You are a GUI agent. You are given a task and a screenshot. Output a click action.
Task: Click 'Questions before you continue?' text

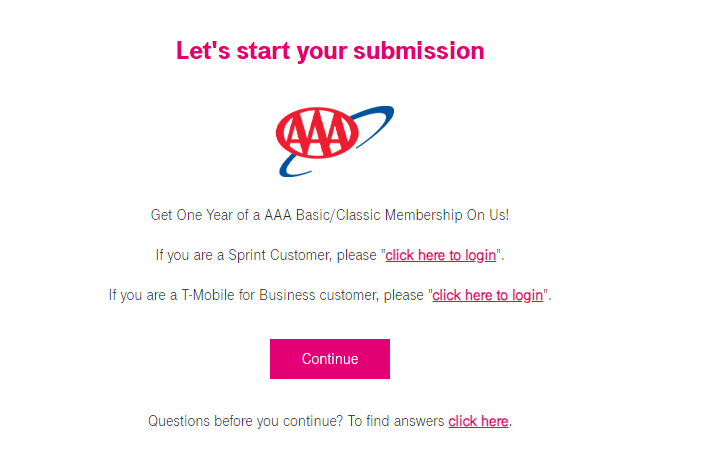[x=246, y=421]
